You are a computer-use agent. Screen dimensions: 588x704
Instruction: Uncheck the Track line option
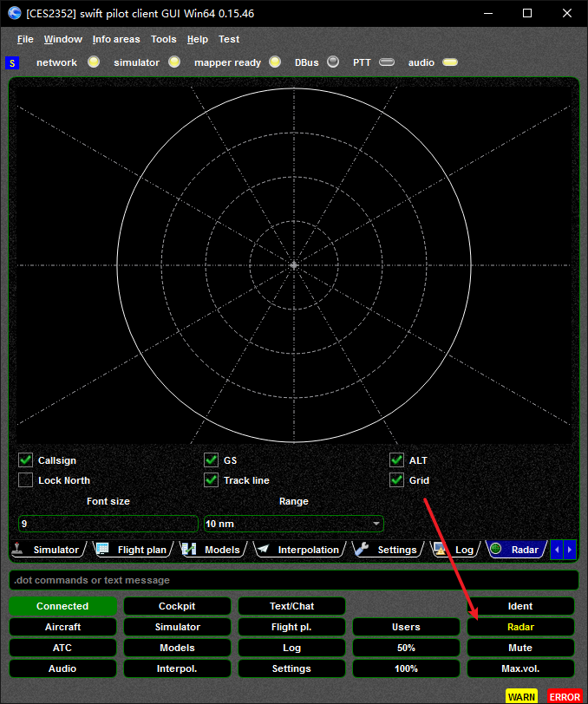211,480
